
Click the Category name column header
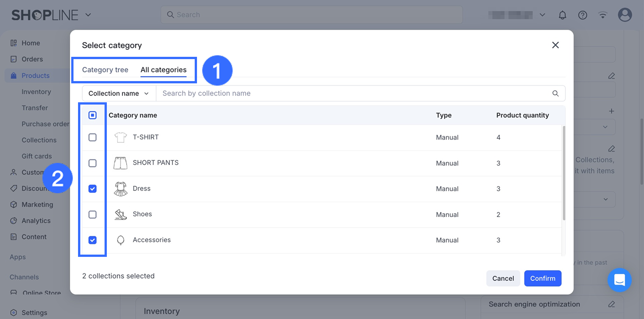(x=133, y=115)
